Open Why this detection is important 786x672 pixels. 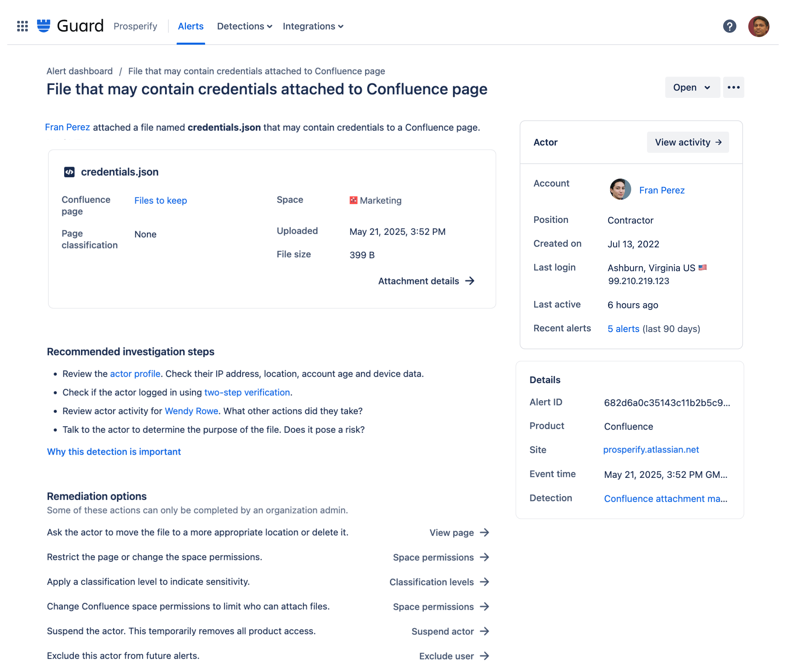pos(114,451)
